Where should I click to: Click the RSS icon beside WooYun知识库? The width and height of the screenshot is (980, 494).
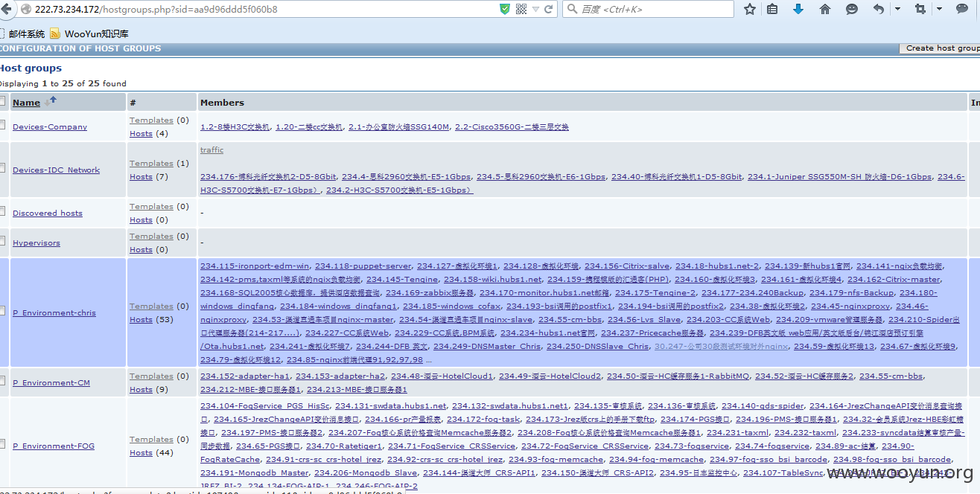pyautogui.click(x=55, y=33)
